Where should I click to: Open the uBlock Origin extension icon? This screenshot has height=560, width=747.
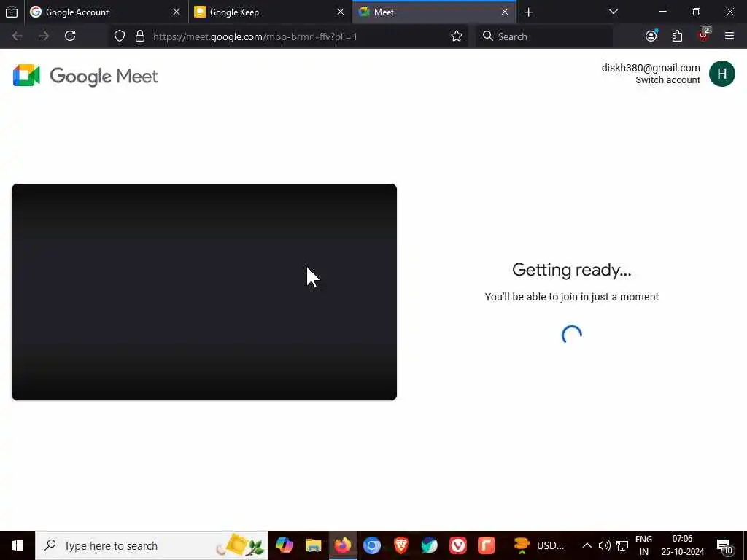pyautogui.click(x=704, y=35)
